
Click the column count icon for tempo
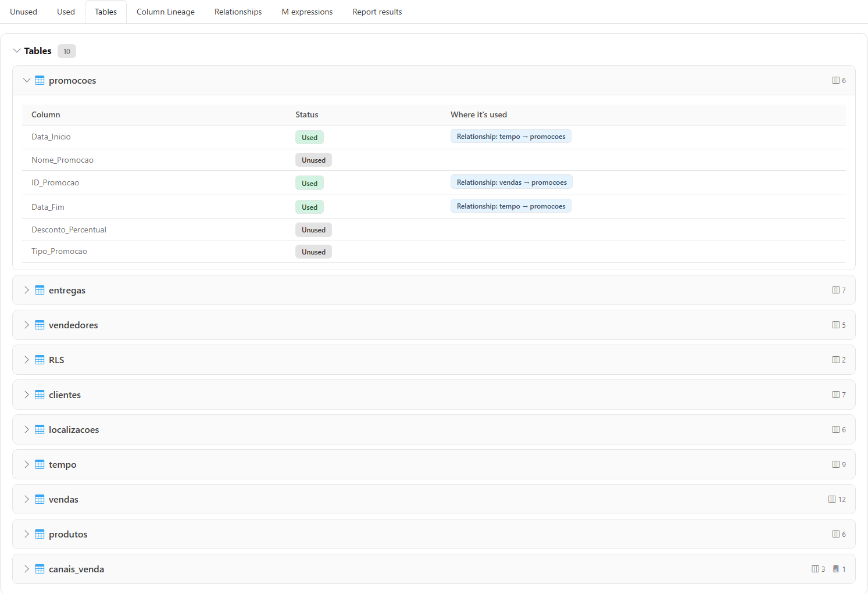[835, 464]
